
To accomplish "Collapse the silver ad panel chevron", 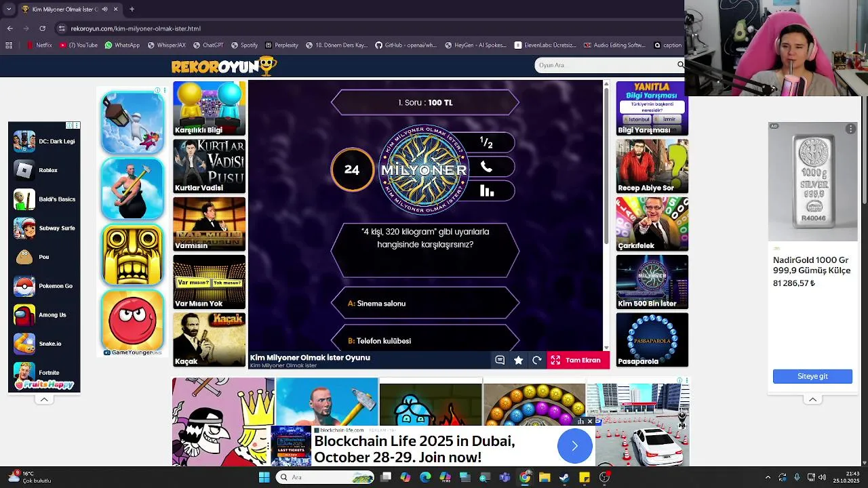I will 812,399.
